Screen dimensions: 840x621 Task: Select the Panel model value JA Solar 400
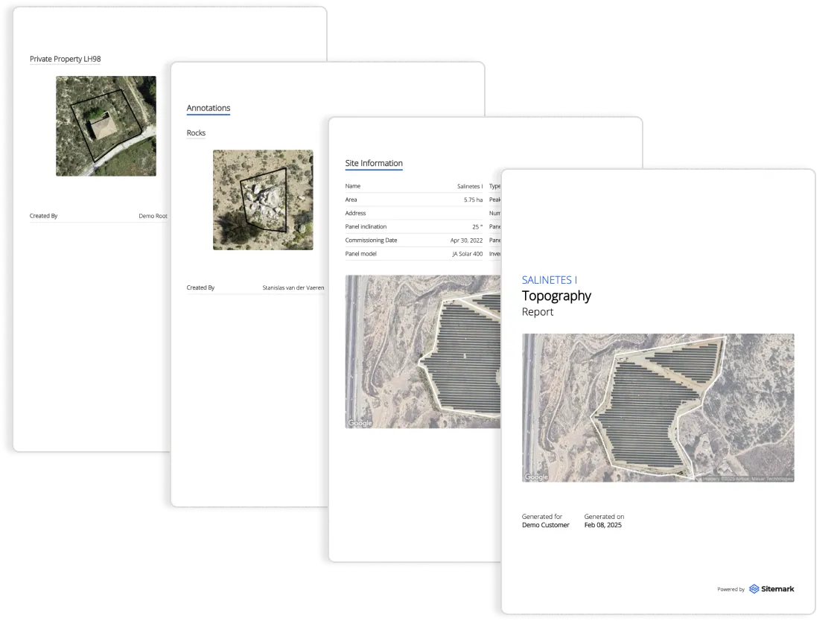(467, 254)
